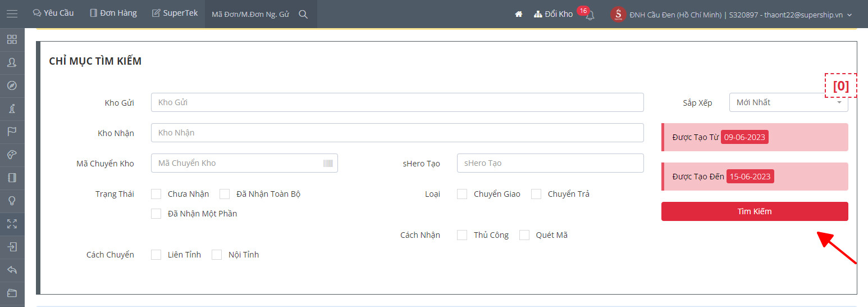Image resolution: width=868 pixels, height=307 pixels.
Task: Open the folder sidebar icon
Action: [12, 293]
